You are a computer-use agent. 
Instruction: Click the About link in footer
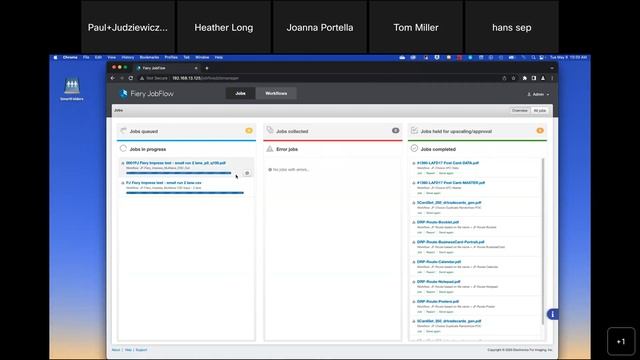[x=116, y=350]
